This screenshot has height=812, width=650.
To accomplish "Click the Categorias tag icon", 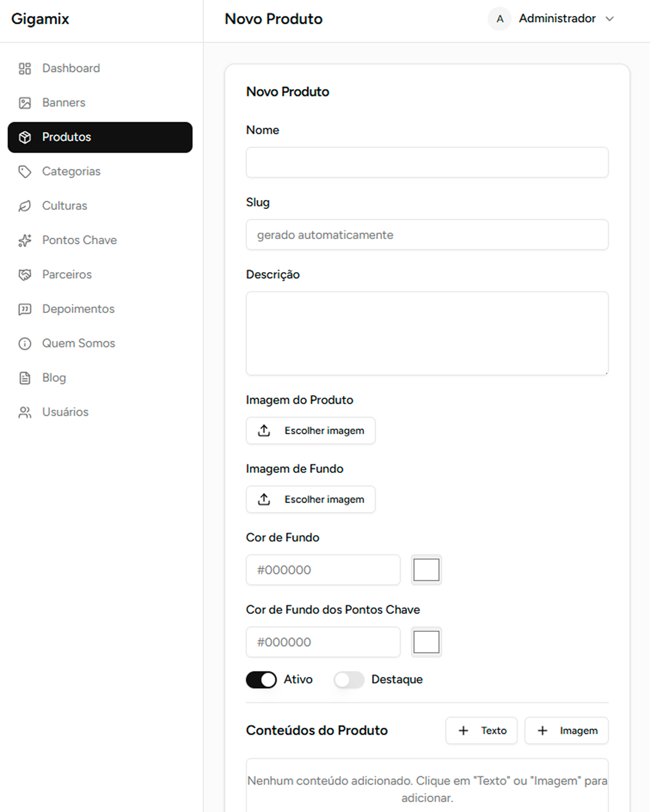I will pyautogui.click(x=24, y=172).
